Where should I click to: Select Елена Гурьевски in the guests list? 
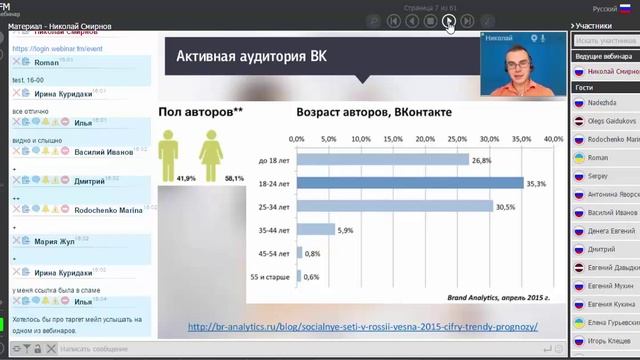[x=606, y=323]
